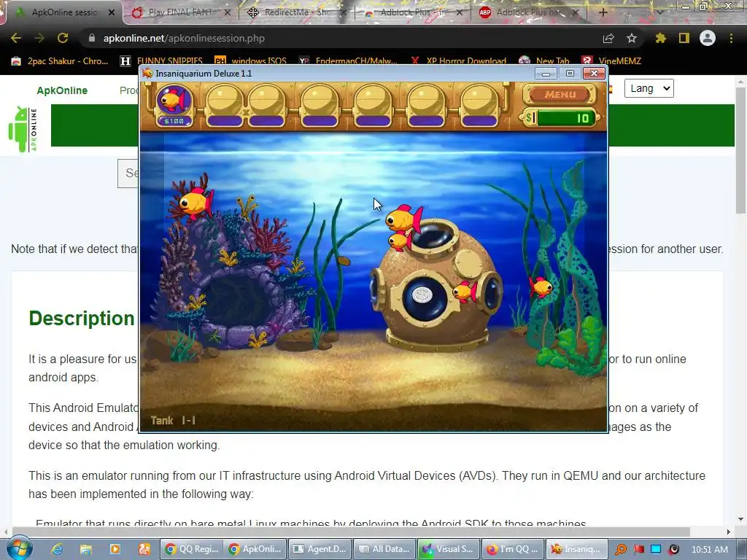Viewport: 747px width, 560px height.
Task: Click the ApkOnline android logo
Action: pyautogui.click(x=23, y=130)
